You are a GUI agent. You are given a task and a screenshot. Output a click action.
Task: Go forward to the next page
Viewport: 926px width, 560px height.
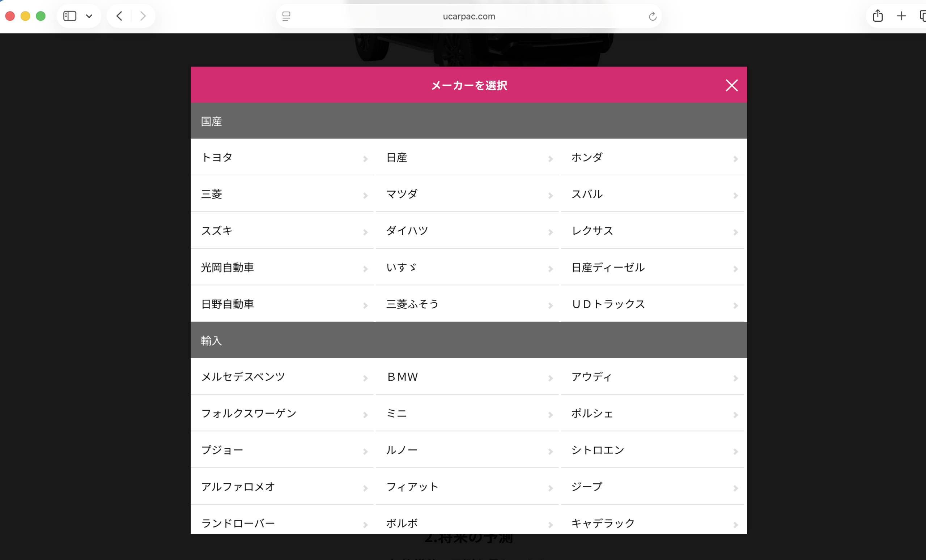click(x=143, y=16)
